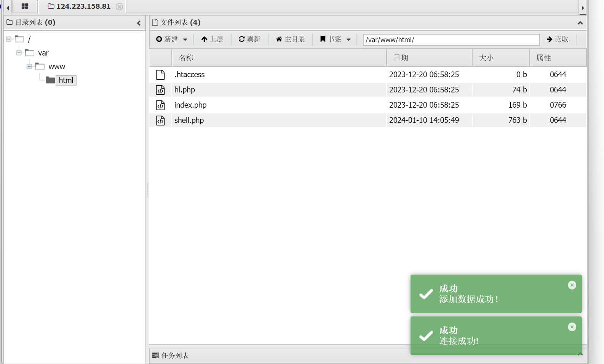
Task: Click the hl.php file icon
Action: 161,90
